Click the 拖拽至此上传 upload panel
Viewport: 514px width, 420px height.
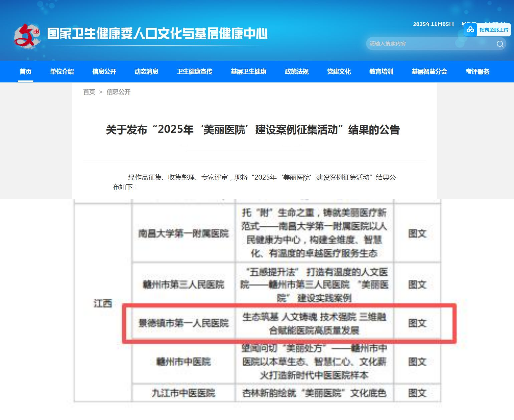pyautogui.click(x=493, y=30)
